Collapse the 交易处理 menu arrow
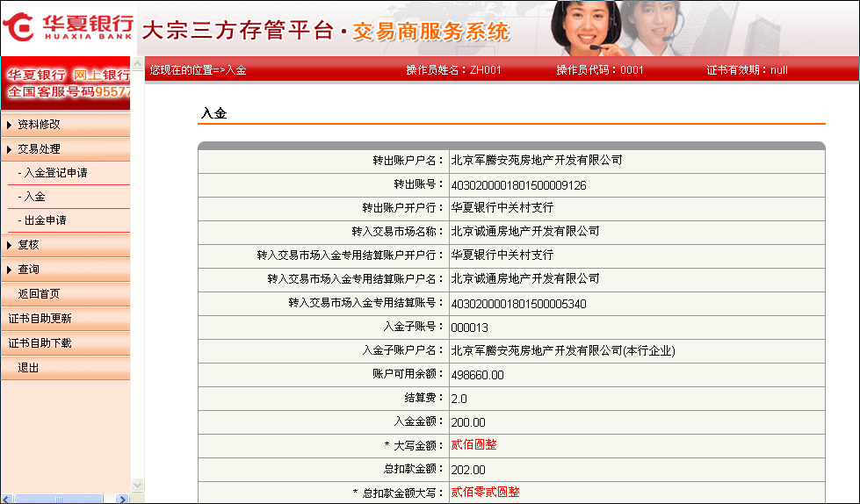Viewport: 860px width, 504px height. pyautogui.click(x=9, y=150)
